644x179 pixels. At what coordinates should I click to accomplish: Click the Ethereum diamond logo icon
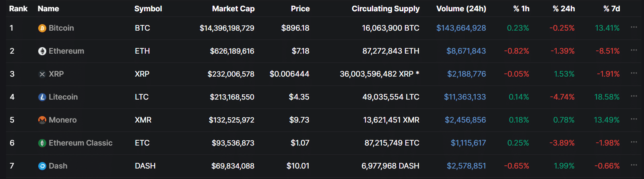pos(42,51)
